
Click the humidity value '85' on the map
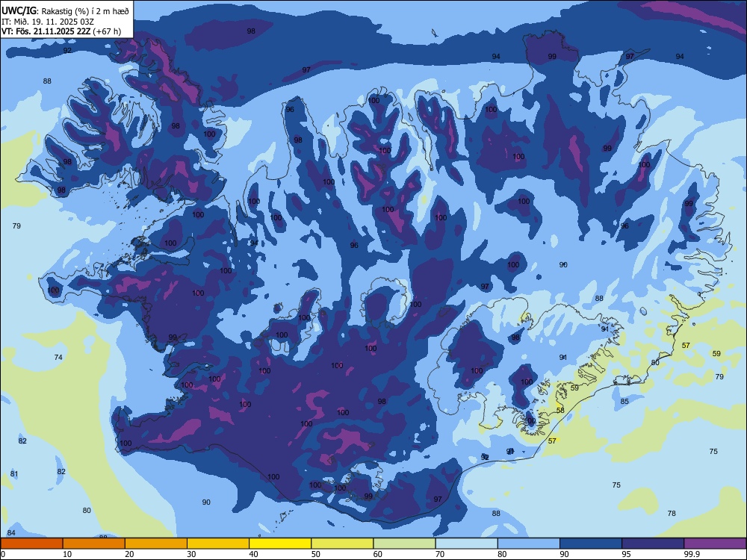(x=624, y=402)
